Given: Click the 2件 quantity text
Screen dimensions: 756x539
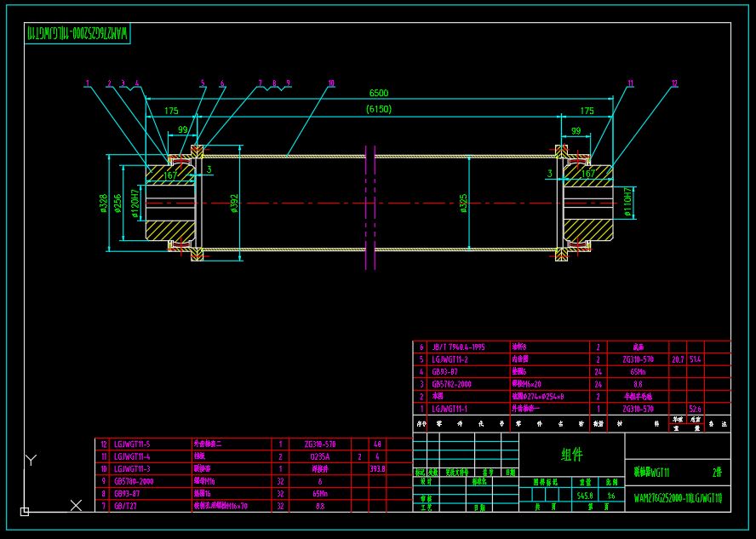Looking at the screenshot, I should click(718, 473).
